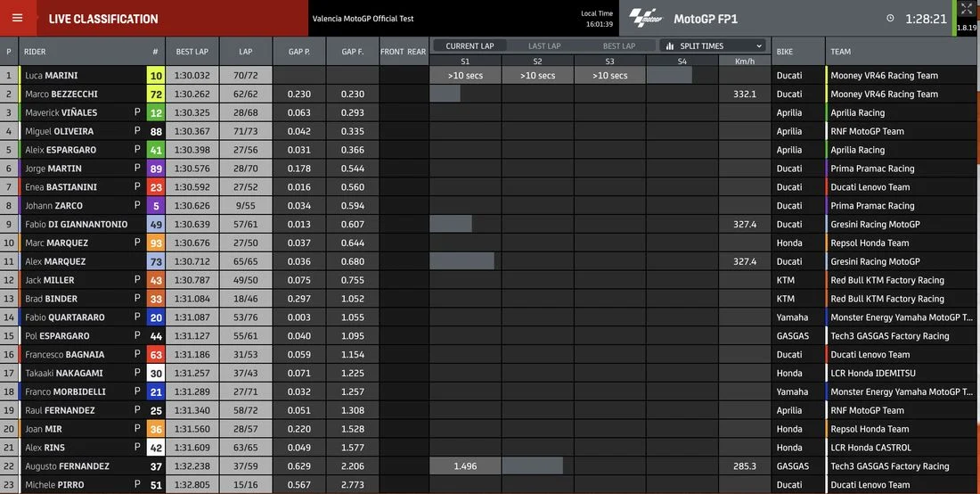Click Luca Marini's yellow number 10 badge
The image size is (980, 494).
tap(156, 76)
